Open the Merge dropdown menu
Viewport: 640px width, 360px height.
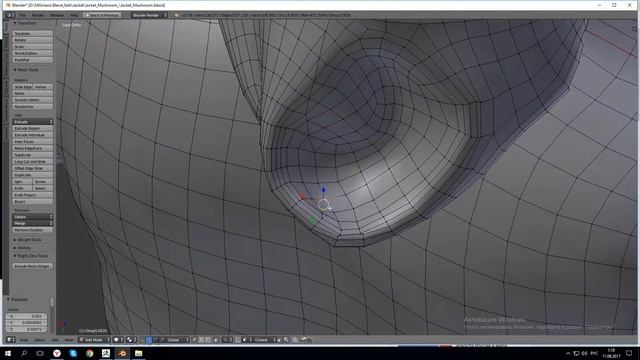click(x=33, y=223)
